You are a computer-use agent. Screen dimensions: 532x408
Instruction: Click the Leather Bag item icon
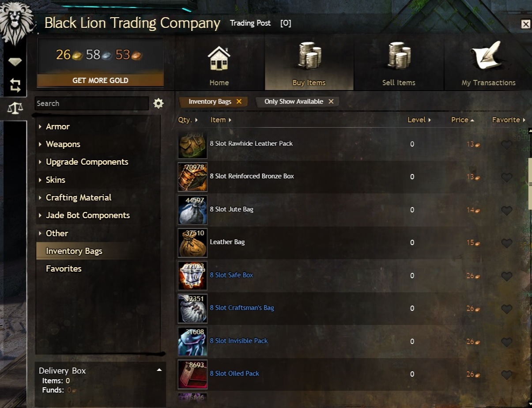point(192,242)
